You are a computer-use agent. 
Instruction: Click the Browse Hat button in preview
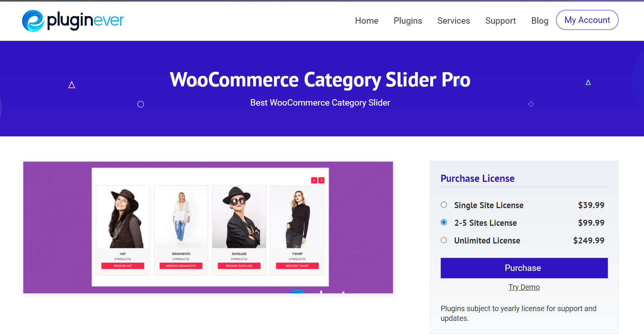pos(123,266)
